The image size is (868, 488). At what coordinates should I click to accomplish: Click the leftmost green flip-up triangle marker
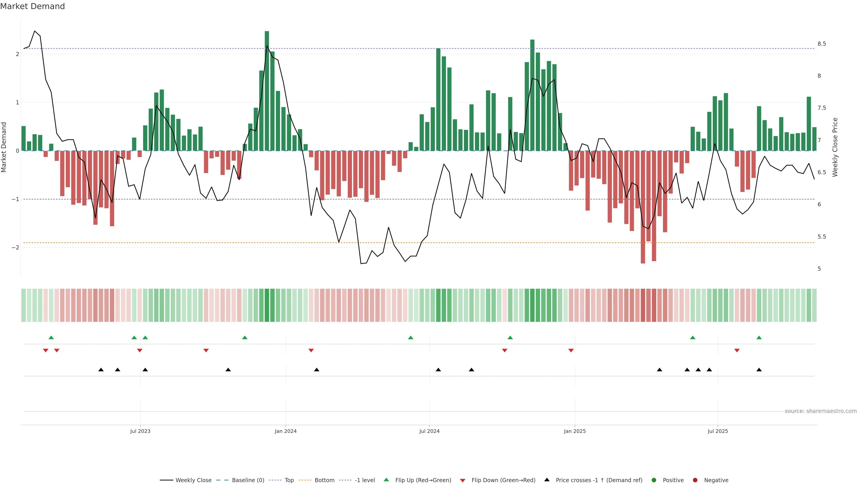51,338
